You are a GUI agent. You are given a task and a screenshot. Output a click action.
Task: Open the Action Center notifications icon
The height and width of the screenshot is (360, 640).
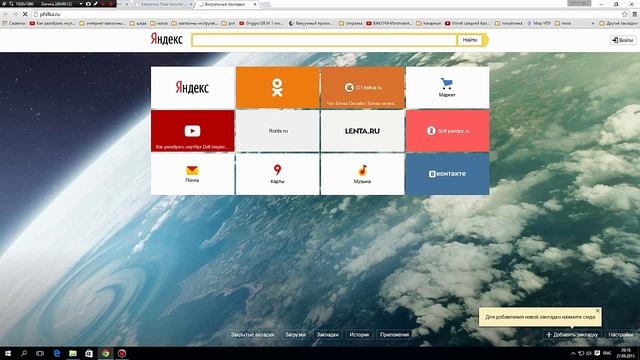pyautogui.click(x=597, y=353)
